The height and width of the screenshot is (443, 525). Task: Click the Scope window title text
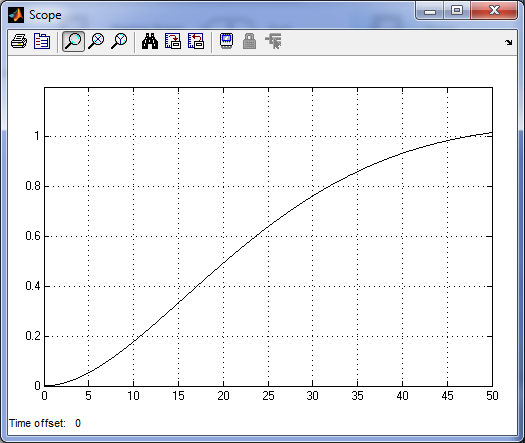click(45, 15)
